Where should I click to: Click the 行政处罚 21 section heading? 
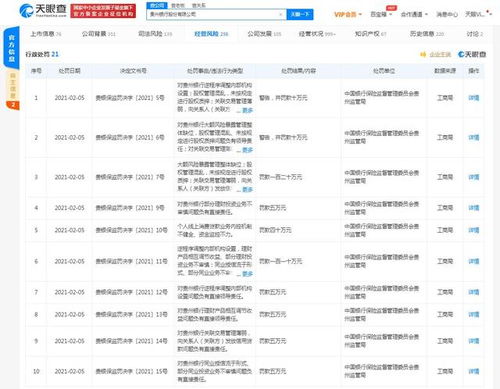tap(42, 54)
